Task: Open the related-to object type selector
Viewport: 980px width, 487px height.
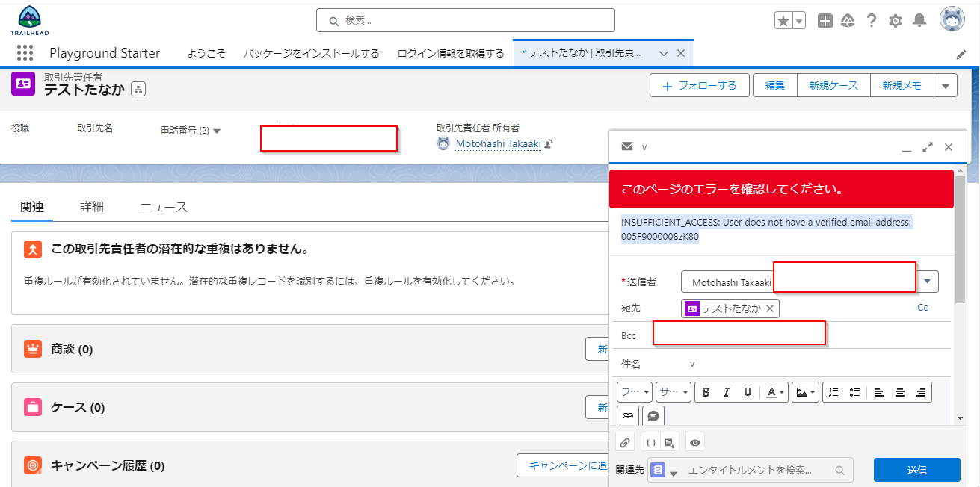Action: 669,470
